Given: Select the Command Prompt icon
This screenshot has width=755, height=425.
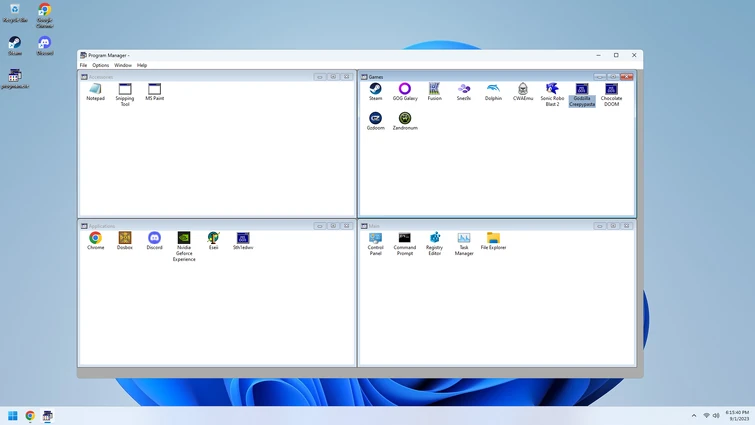Looking at the screenshot, I should click(x=405, y=238).
